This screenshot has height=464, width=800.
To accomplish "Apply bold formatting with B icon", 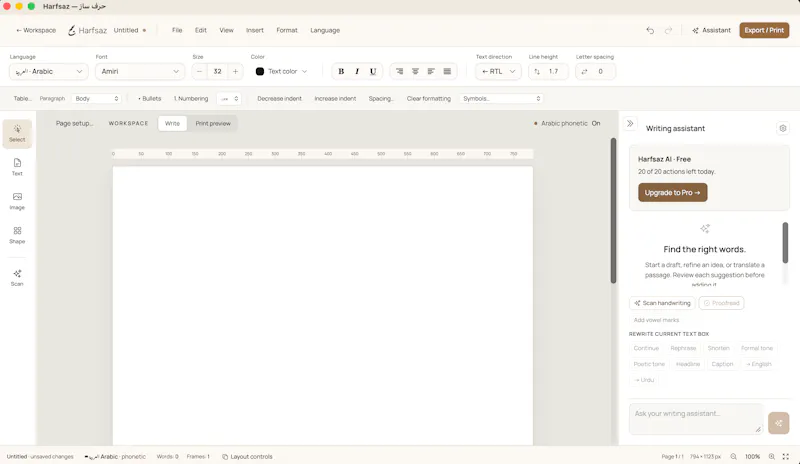I will (x=341, y=71).
